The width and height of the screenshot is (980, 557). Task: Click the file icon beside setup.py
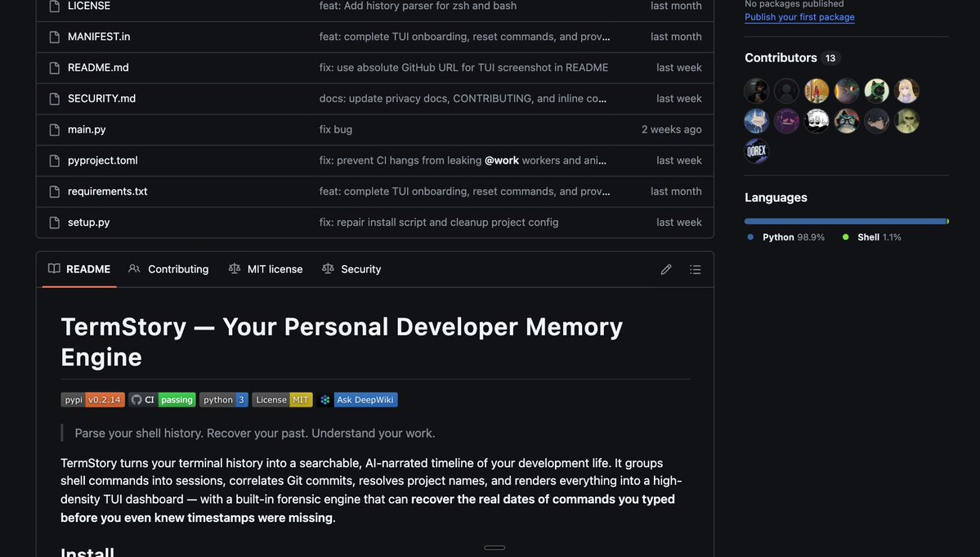pyautogui.click(x=55, y=222)
